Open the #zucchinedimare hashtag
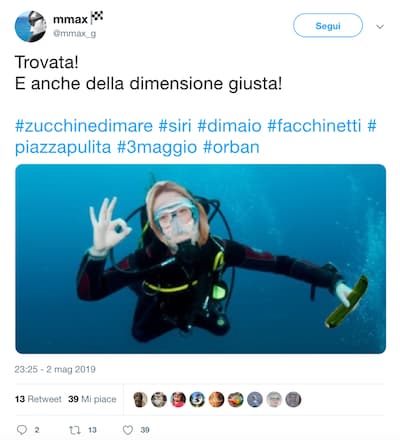This screenshot has height=440, width=400. [x=84, y=126]
